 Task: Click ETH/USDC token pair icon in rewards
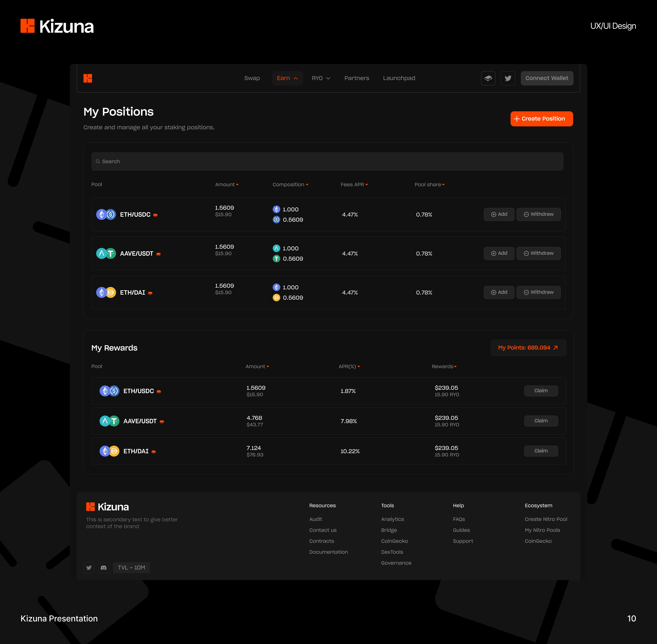pyautogui.click(x=109, y=391)
